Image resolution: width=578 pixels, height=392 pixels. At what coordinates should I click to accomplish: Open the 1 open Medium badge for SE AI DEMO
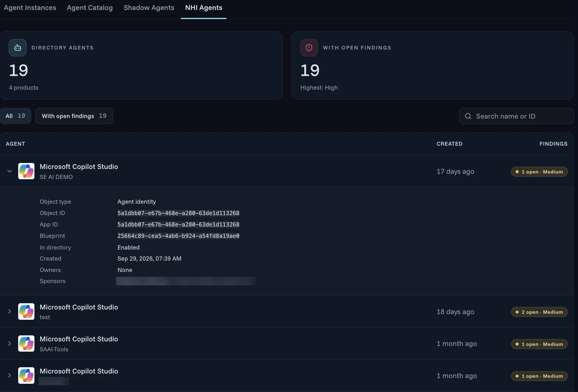click(539, 172)
